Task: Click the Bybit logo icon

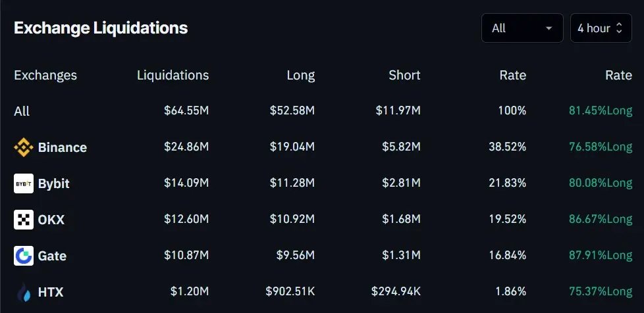Action: click(x=24, y=184)
